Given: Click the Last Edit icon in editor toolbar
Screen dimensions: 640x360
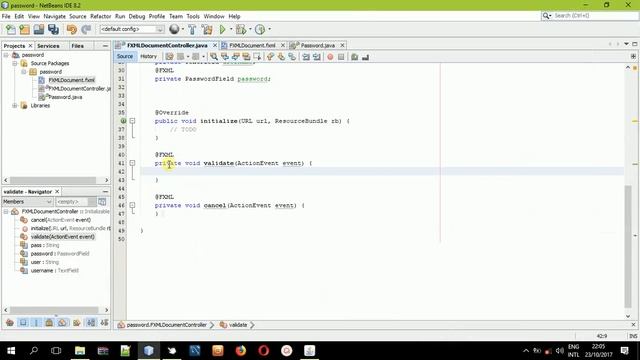Looking at the screenshot, I should tap(169, 57).
